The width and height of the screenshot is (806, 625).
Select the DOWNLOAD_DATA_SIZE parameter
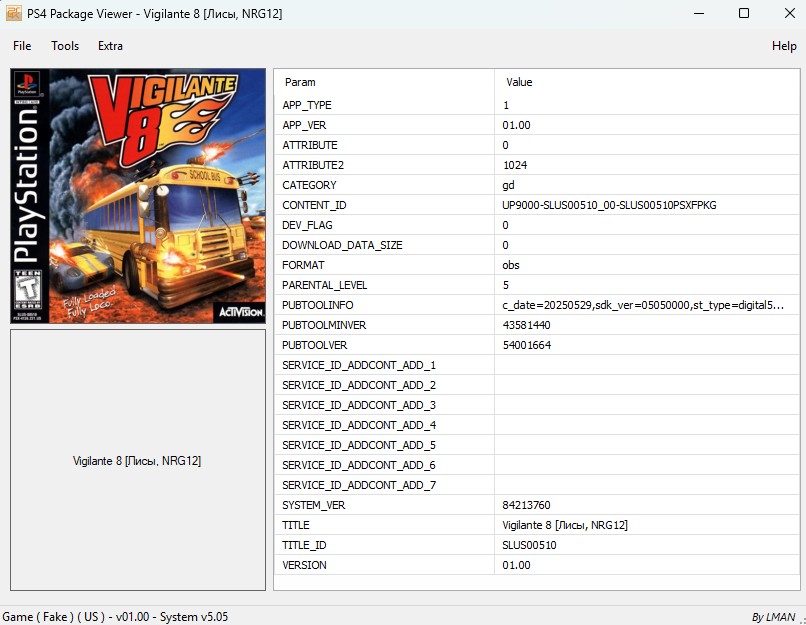tap(342, 245)
